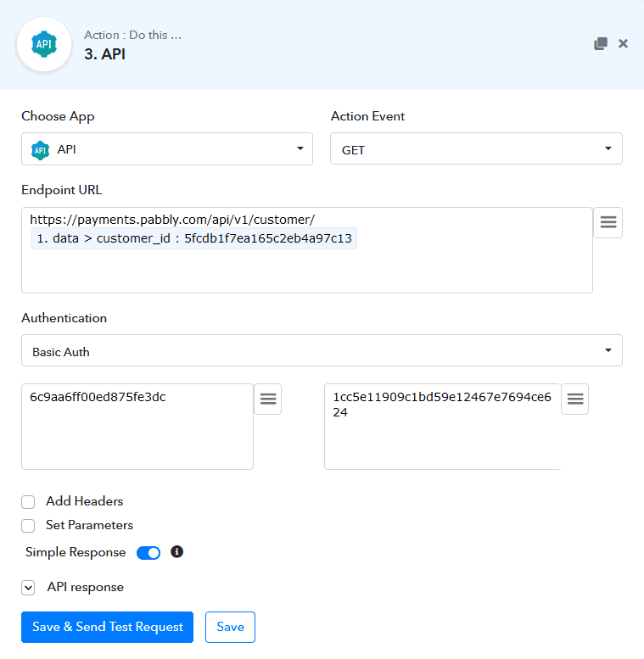Enable the Set Parameters checkbox
This screenshot has height=659, width=644.
point(28,526)
